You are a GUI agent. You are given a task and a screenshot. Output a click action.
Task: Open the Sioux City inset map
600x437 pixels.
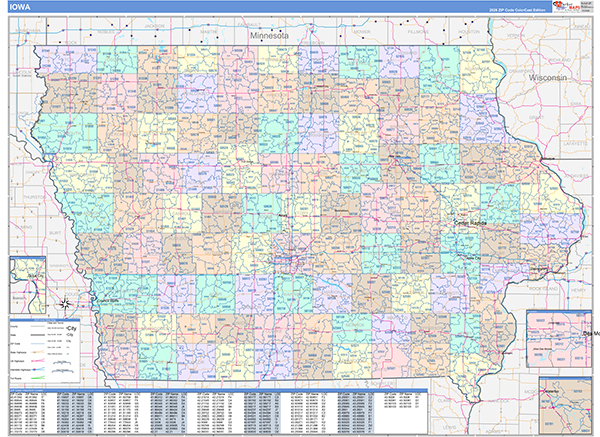28,285
